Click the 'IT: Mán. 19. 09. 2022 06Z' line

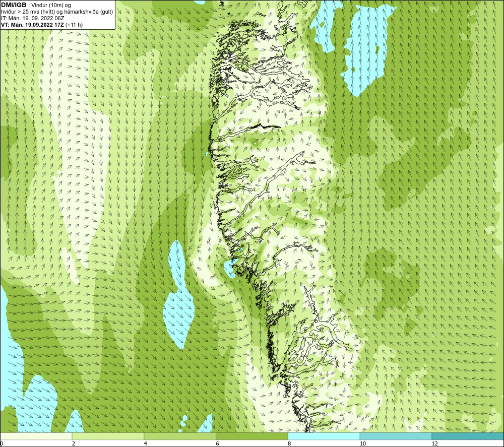point(33,18)
